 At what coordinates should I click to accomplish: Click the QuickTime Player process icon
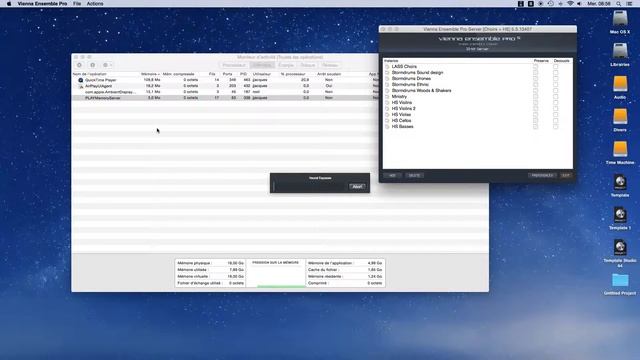coord(80,80)
